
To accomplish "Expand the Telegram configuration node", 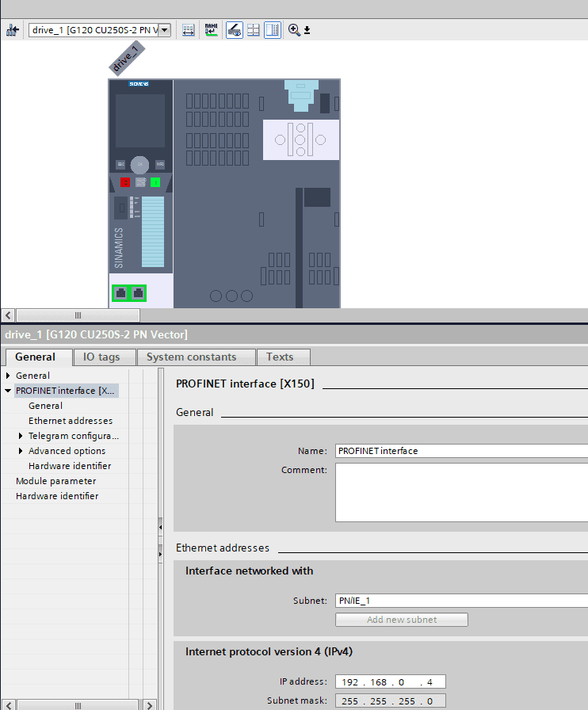I will click(21, 436).
